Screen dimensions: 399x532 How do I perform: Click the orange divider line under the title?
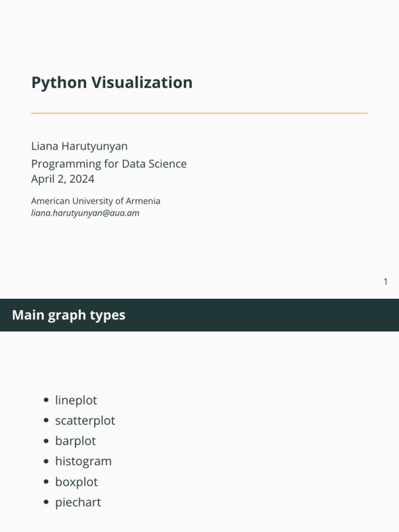[x=199, y=113]
